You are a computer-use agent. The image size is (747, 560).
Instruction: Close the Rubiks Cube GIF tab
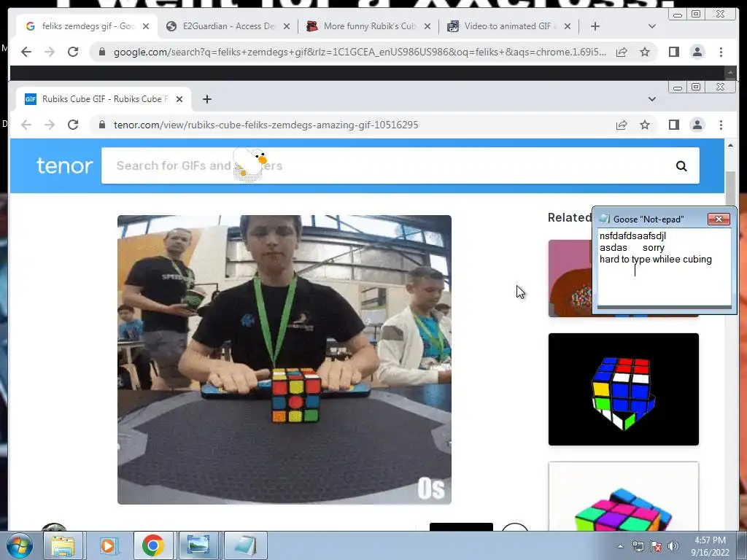pyautogui.click(x=179, y=99)
